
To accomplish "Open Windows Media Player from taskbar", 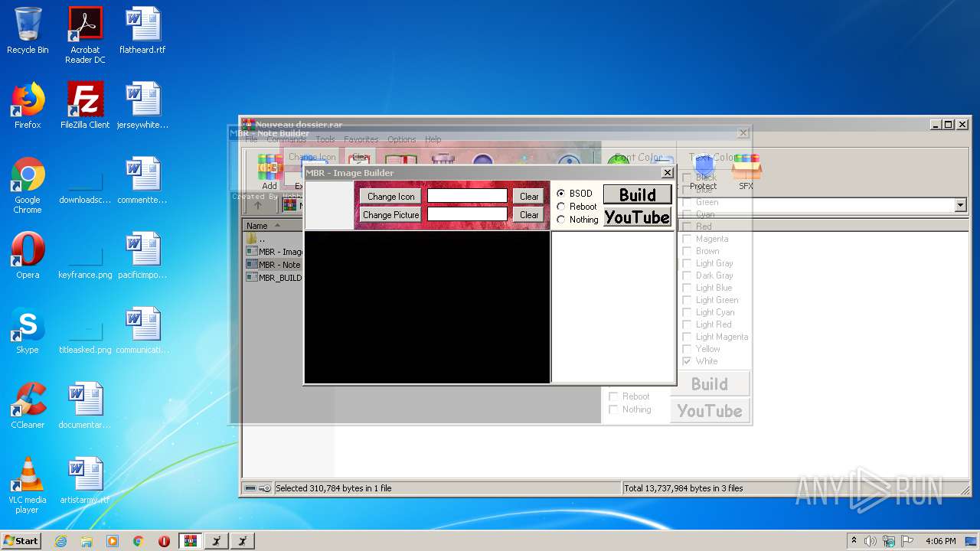I will [113, 541].
